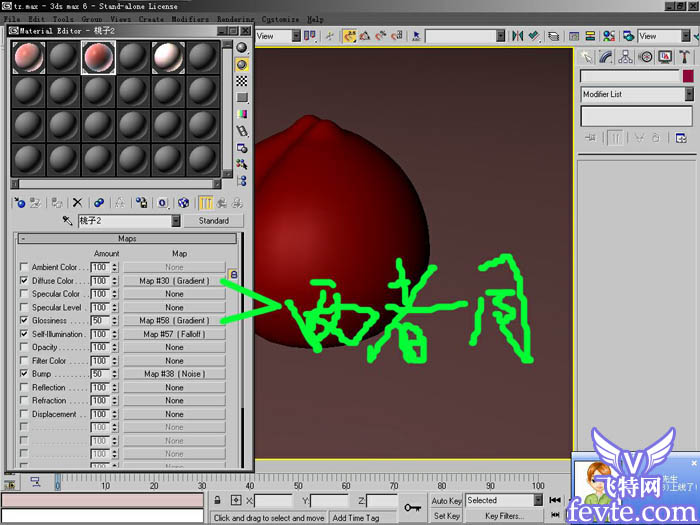The height and width of the screenshot is (525, 700).
Task: Enable the Opacity map checkbox
Action: tap(24, 347)
